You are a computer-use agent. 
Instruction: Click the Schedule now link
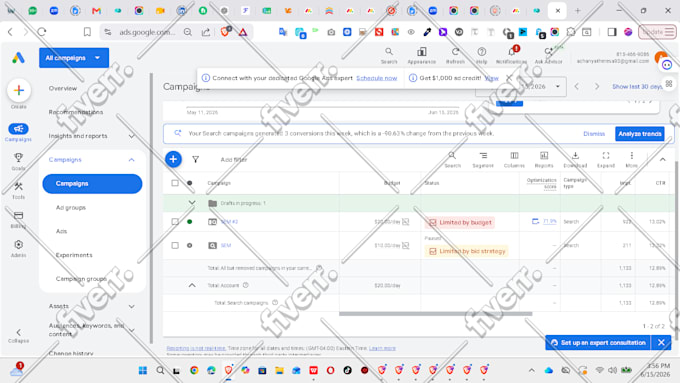[376, 78]
